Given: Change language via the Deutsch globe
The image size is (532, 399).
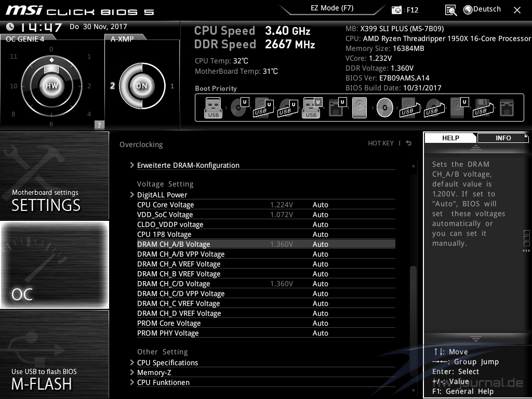Looking at the screenshot, I should coord(482,9).
